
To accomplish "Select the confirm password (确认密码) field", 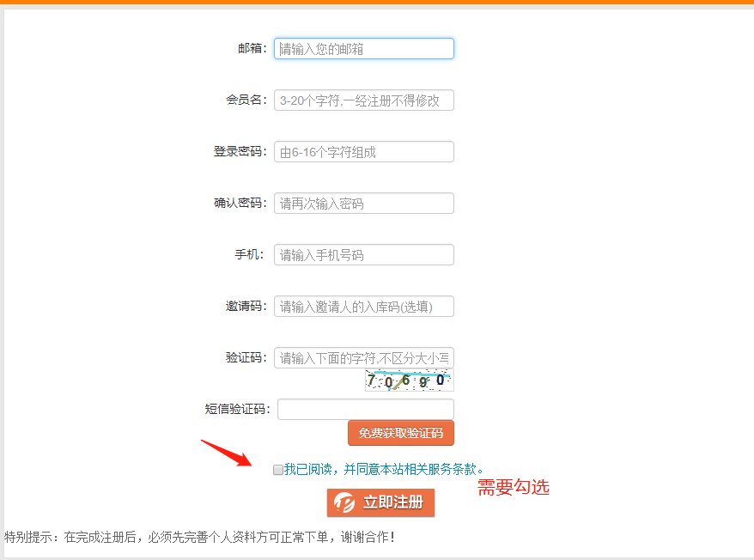I will pos(364,203).
